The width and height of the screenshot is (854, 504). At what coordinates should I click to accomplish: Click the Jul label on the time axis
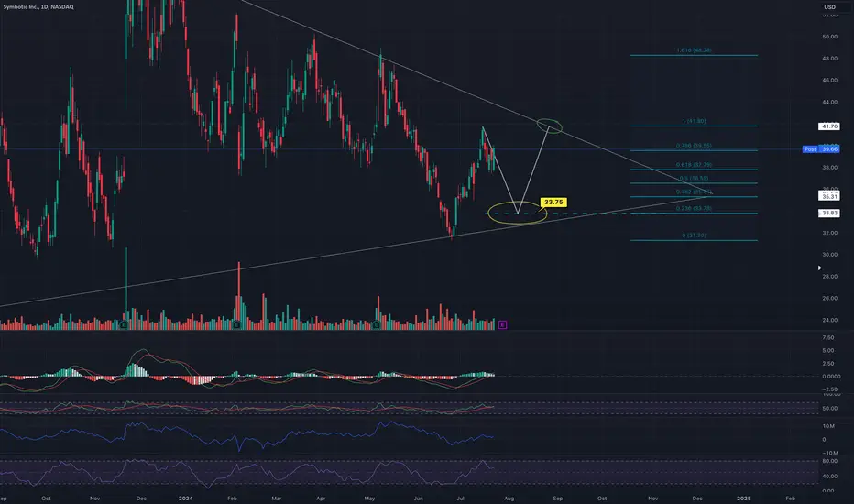[x=461, y=498]
